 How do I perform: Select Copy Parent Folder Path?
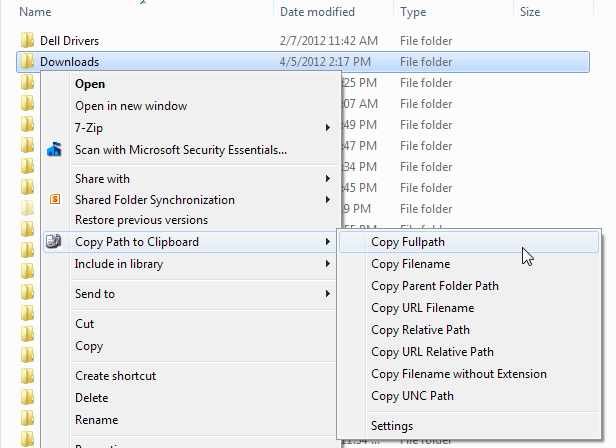435,286
